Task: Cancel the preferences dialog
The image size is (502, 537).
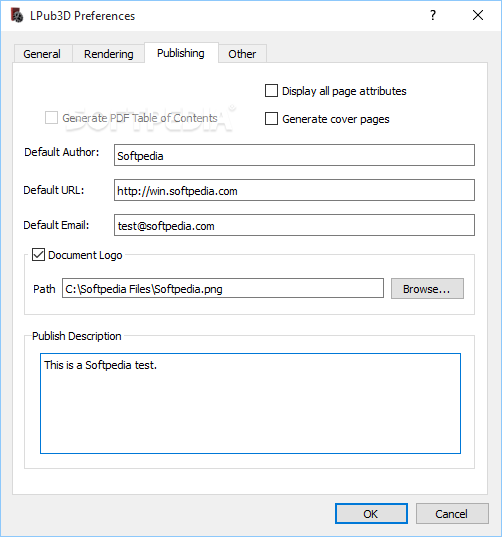Action: point(452,513)
